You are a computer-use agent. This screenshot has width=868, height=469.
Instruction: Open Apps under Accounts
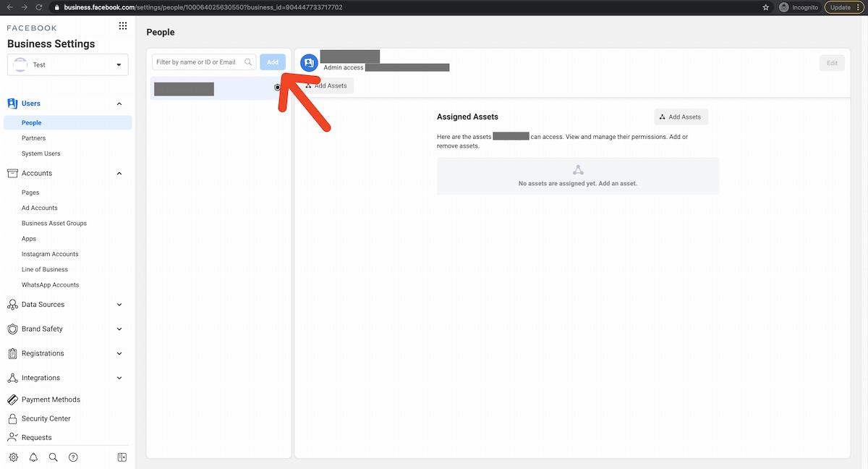click(x=28, y=239)
